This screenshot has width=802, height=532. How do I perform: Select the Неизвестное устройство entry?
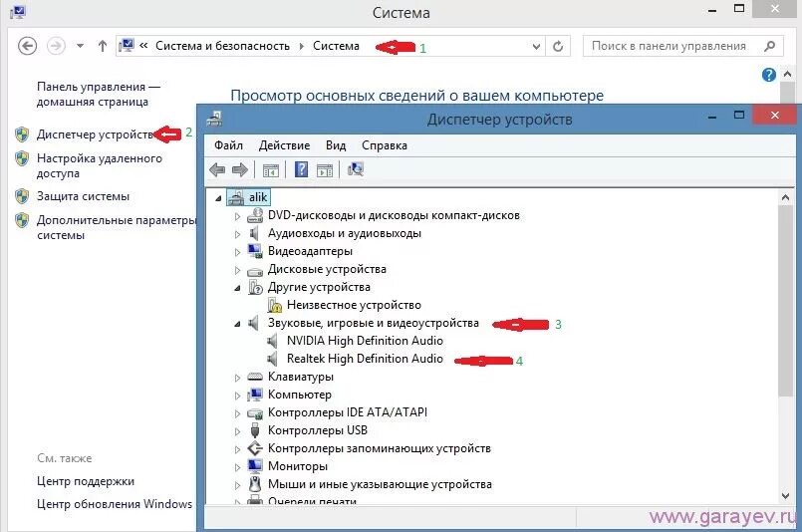click(354, 305)
